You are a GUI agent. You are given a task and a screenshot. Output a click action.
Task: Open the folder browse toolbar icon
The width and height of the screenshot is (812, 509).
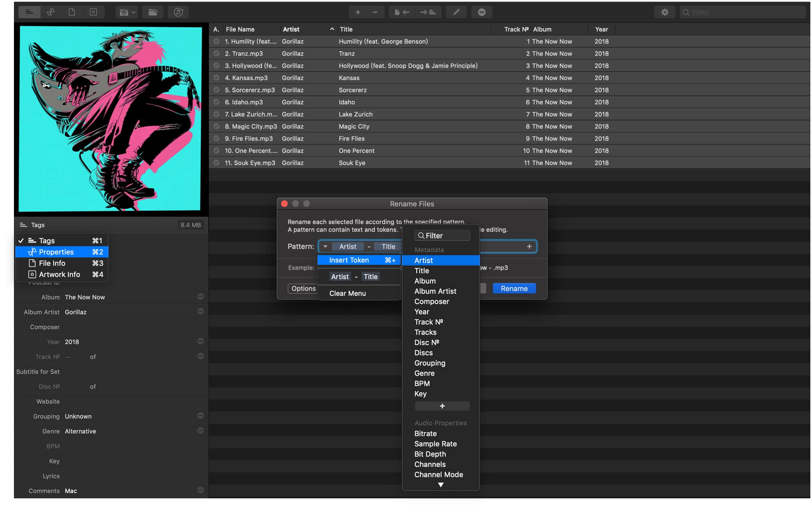153,12
